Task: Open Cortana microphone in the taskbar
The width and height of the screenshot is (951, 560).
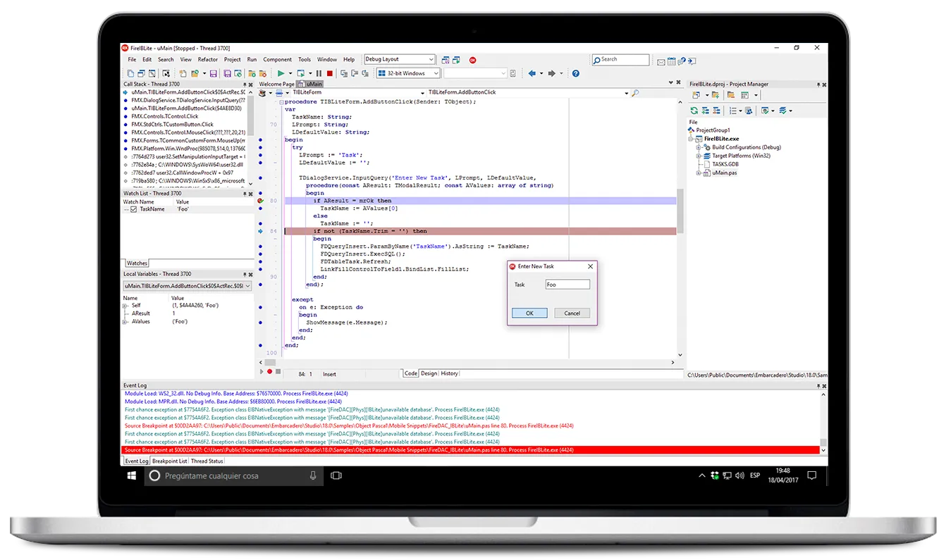Action: [313, 475]
